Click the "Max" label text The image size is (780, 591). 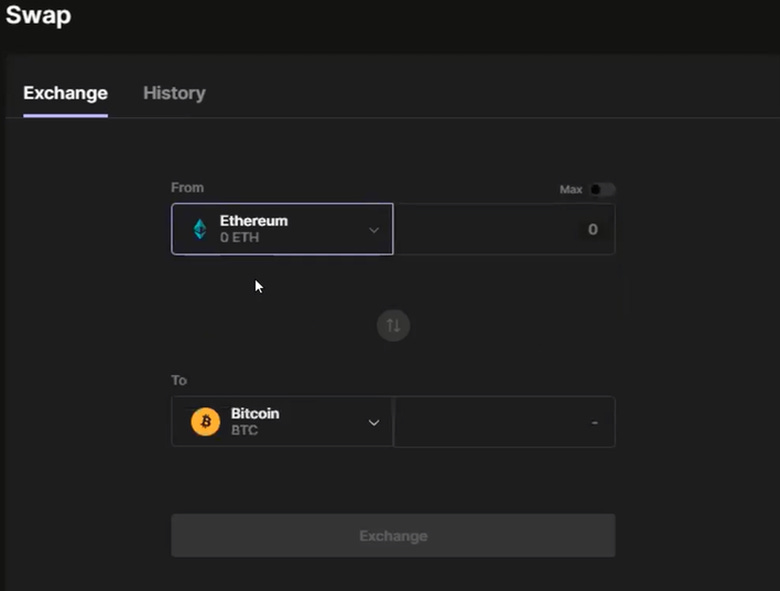[571, 190]
